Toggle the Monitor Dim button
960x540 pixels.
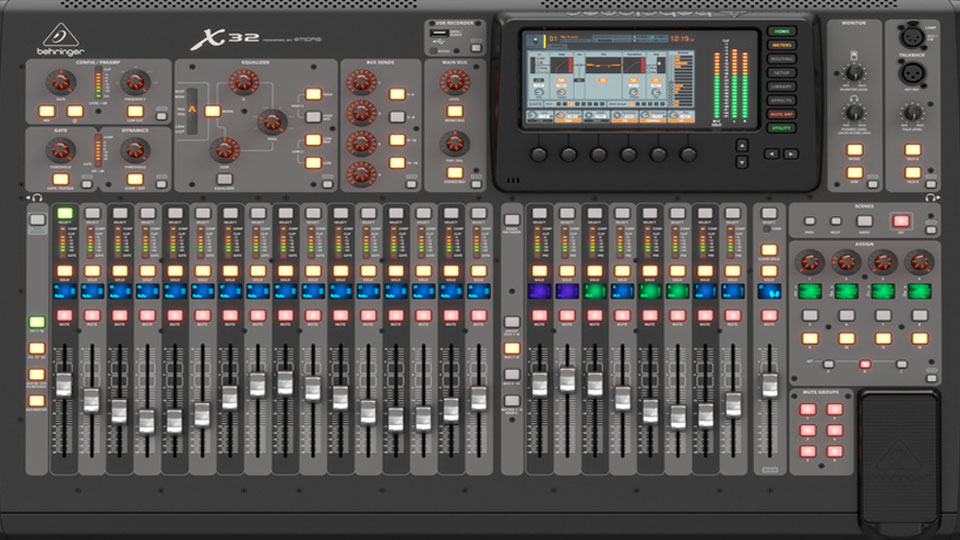855,173
